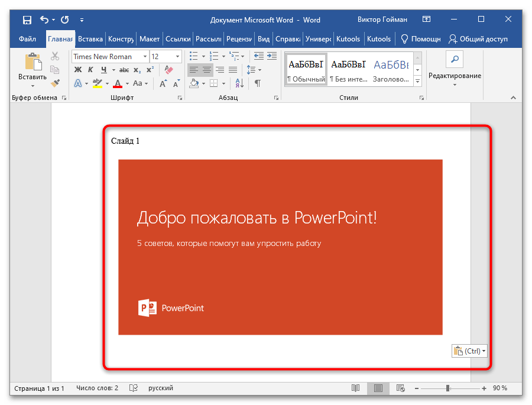
Task: Open the Файл tab
Action: pos(27,39)
